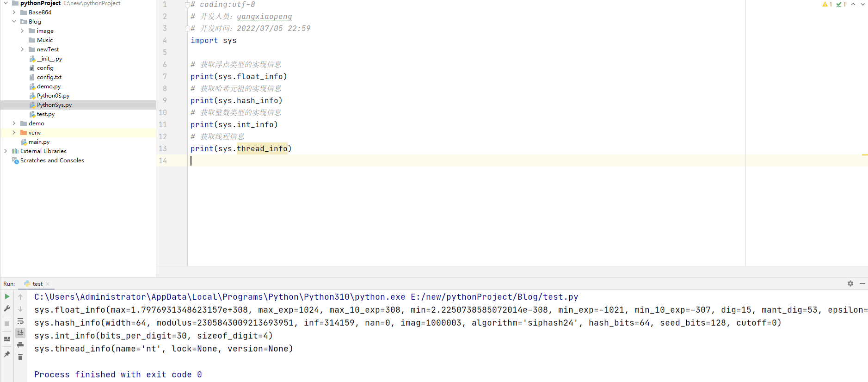Click highlighted 'thread_info' on line 13
Viewport: 868px width, 382px height.
pyautogui.click(x=262, y=149)
